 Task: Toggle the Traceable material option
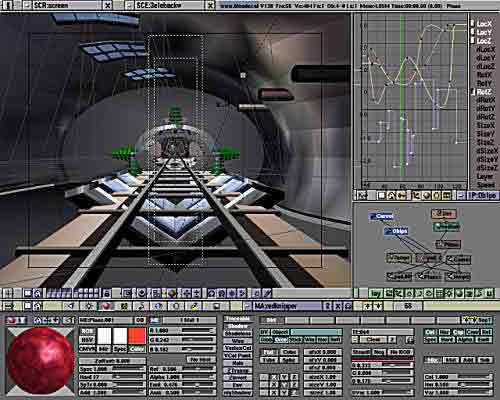tap(237, 319)
